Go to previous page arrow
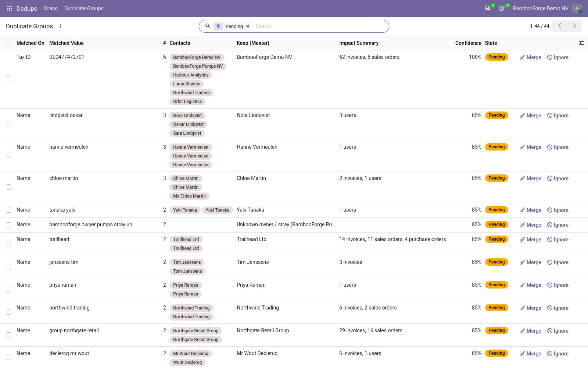588x368 pixels. [560, 26]
